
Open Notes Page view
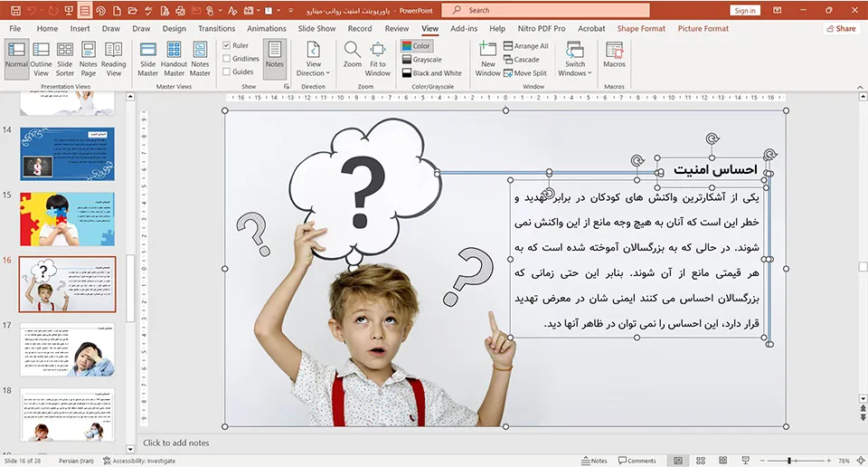89,59
